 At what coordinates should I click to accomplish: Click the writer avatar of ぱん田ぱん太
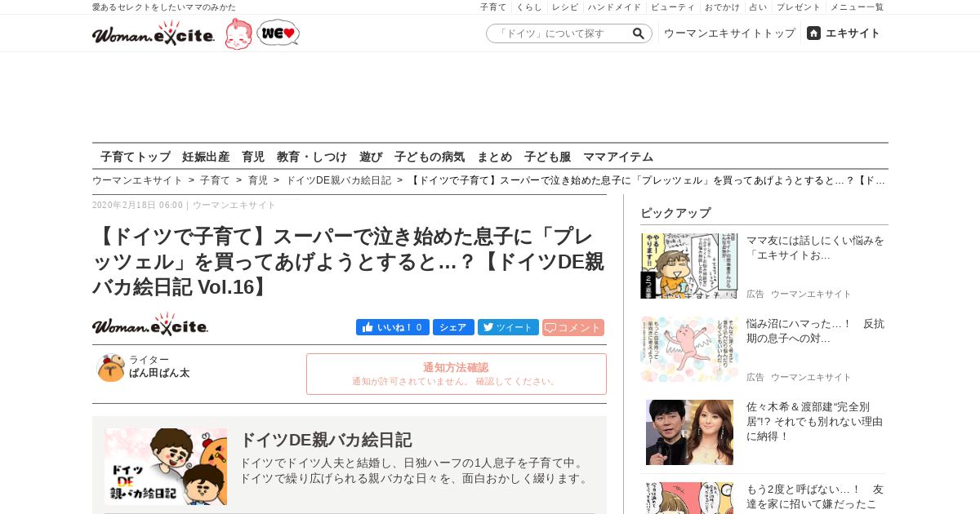coord(110,368)
